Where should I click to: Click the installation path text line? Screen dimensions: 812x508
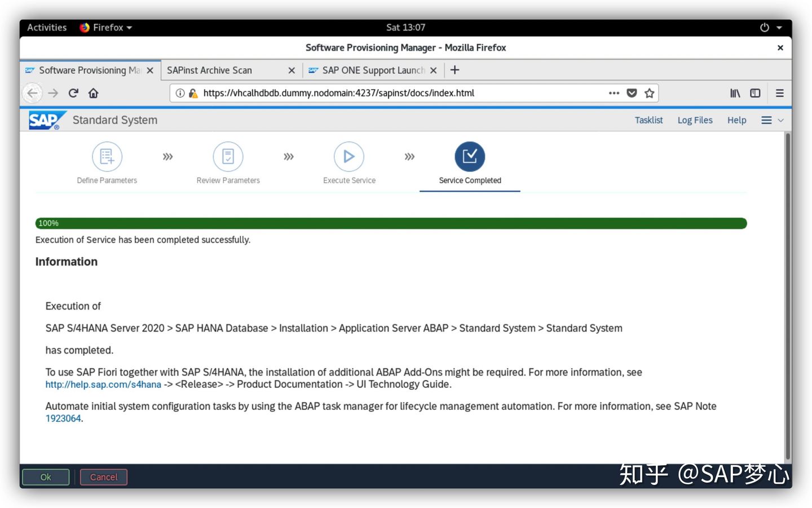point(334,328)
